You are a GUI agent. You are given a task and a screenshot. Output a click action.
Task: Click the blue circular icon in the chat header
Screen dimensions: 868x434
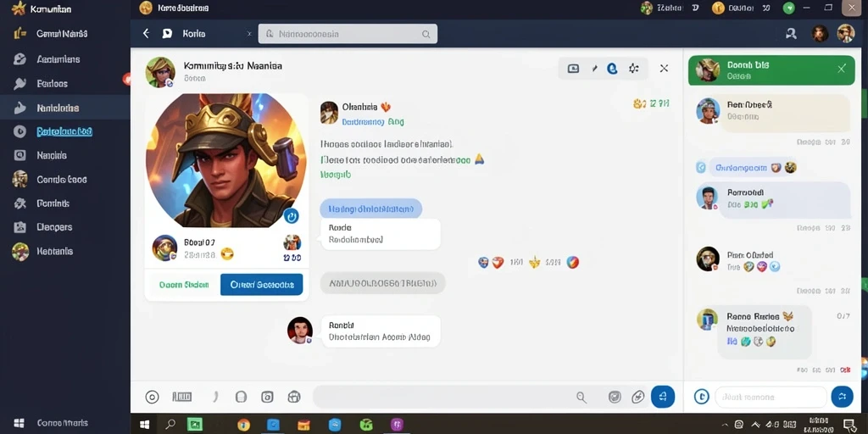612,69
